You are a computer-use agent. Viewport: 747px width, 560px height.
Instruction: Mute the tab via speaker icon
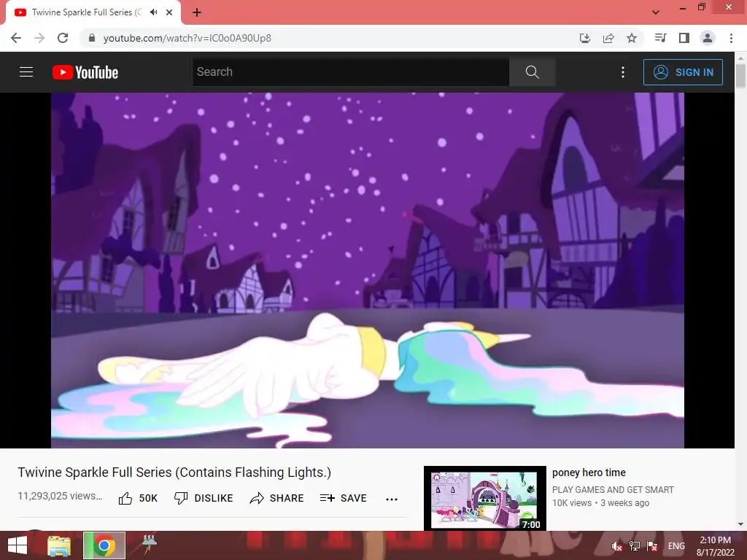(153, 12)
